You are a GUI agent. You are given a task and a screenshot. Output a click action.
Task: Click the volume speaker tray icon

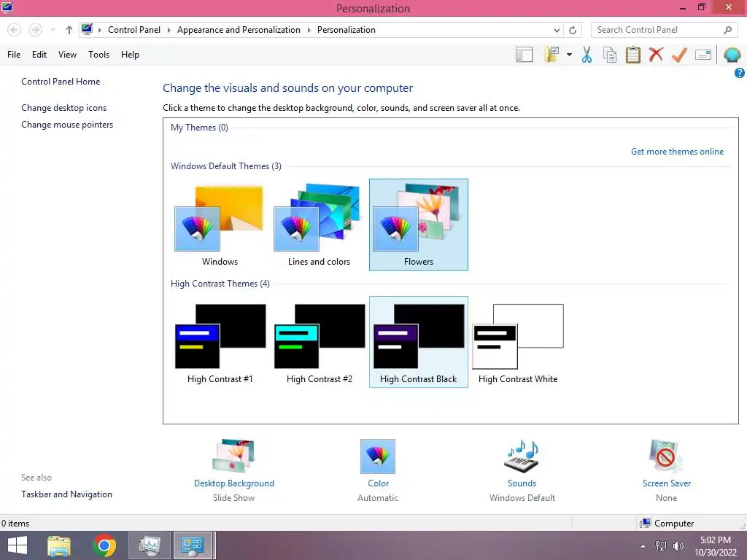pos(678,546)
